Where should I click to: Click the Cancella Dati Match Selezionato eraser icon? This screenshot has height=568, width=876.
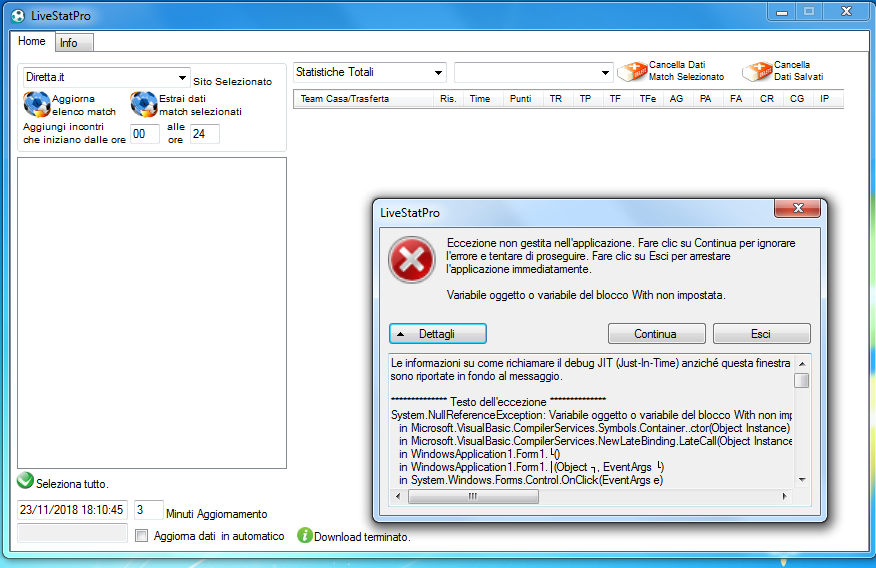pos(632,71)
